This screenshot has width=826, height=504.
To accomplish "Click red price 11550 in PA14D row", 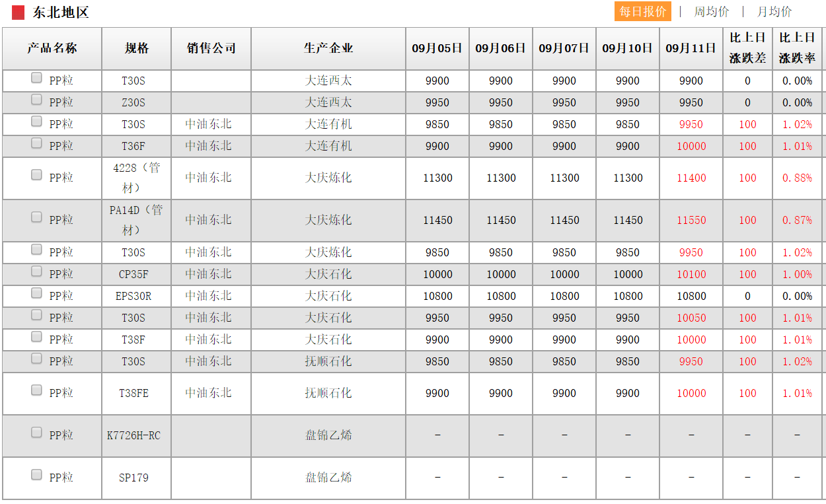I will point(691,221).
